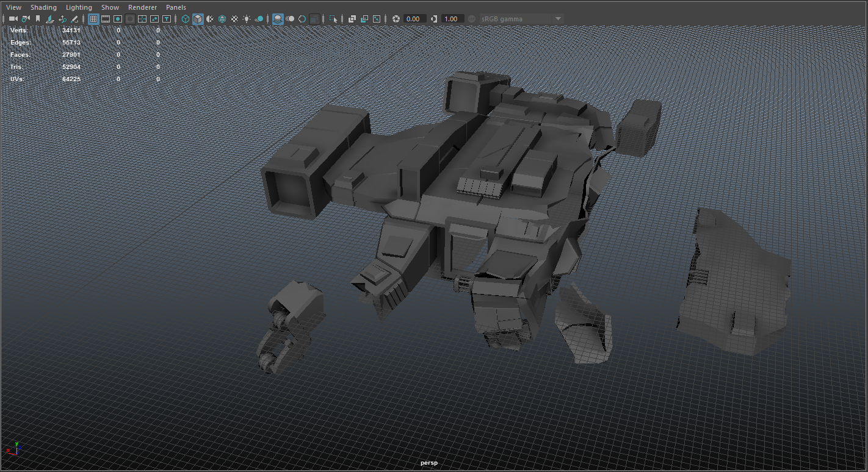This screenshot has height=472, width=868.
Task: Open the Panels menu
Action: point(176,7)
